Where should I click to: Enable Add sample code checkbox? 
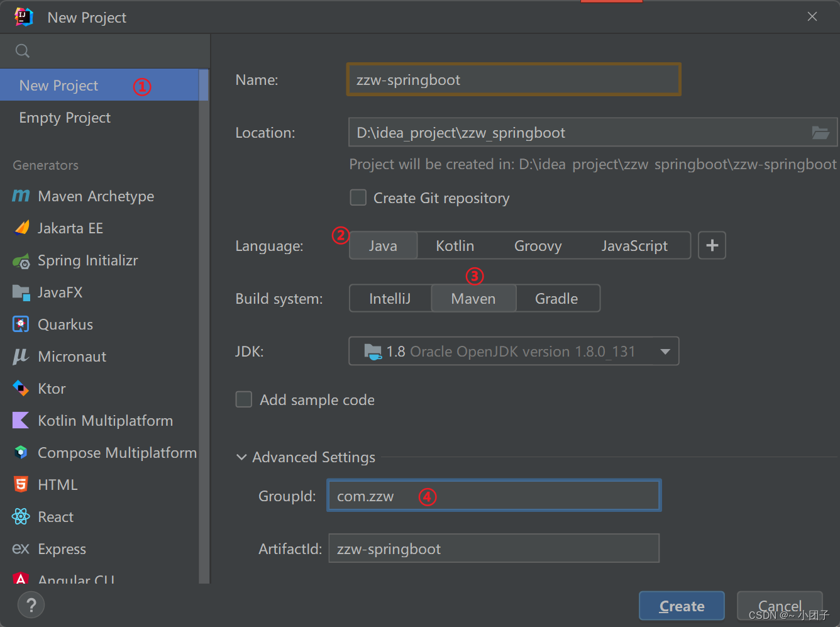pyautogui.click(x=244, y=399)
